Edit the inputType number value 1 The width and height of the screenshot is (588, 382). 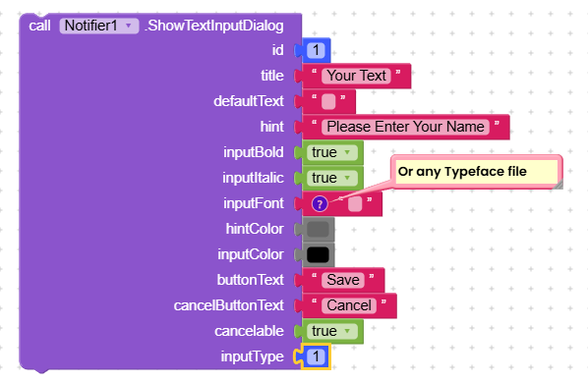[x=316, y=356]
